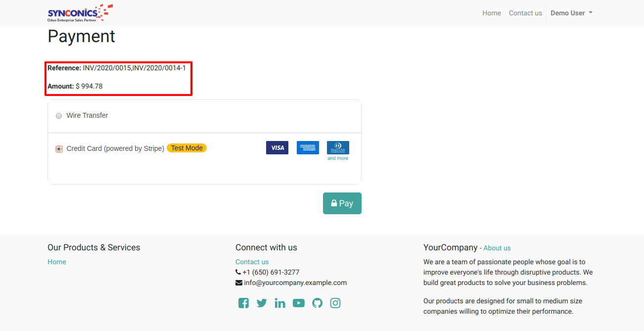Follow the About us link
The height and width of the screenshot is (331, 644).
click(x=497, y=248)
